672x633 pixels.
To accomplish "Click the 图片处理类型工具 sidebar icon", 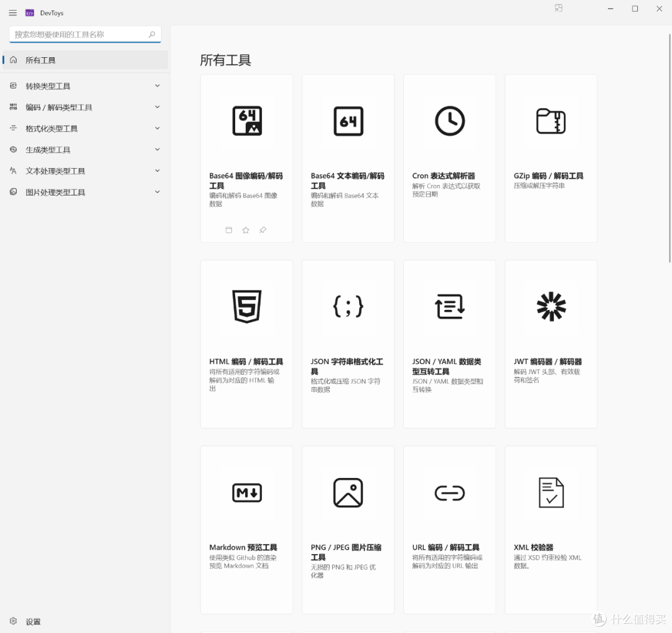I will pyautogui.click(x=13, y=192).
